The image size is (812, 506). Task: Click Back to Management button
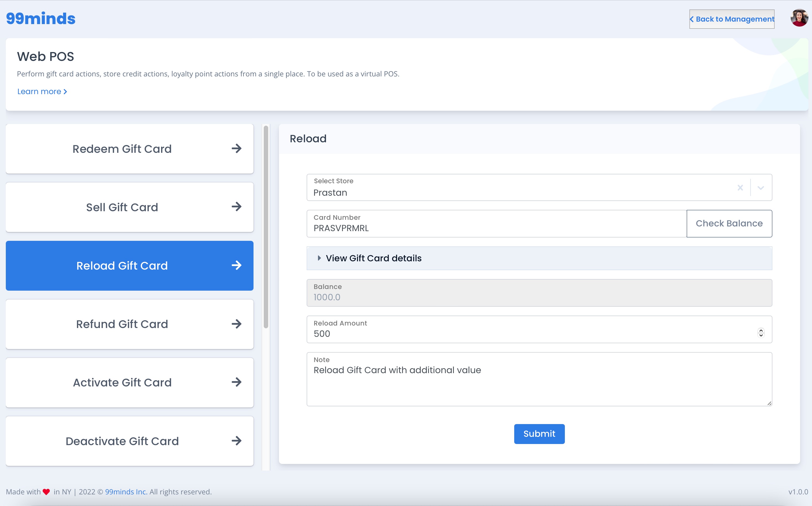pyautogui.click(x=732, y=19)
